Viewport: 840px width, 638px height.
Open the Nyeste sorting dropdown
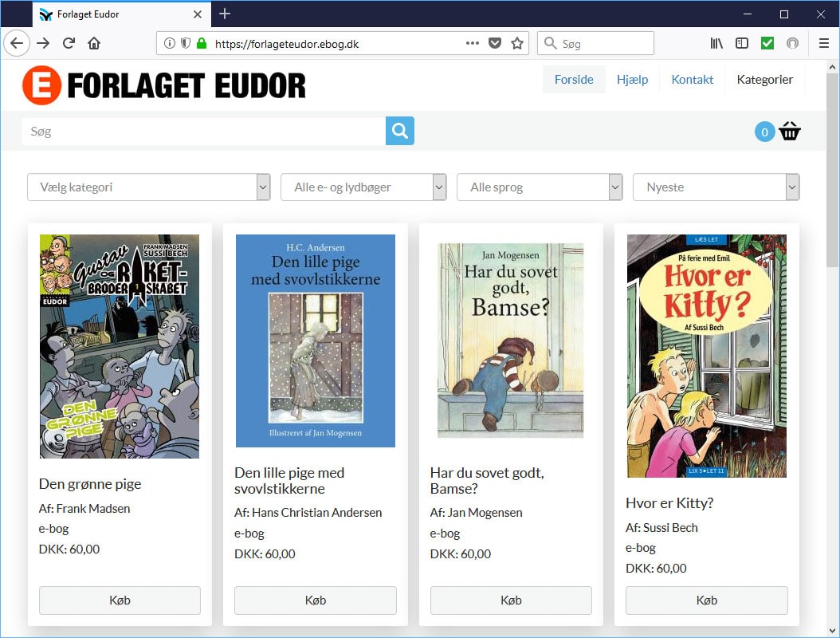pyautogui.click(x=716, y=187)
